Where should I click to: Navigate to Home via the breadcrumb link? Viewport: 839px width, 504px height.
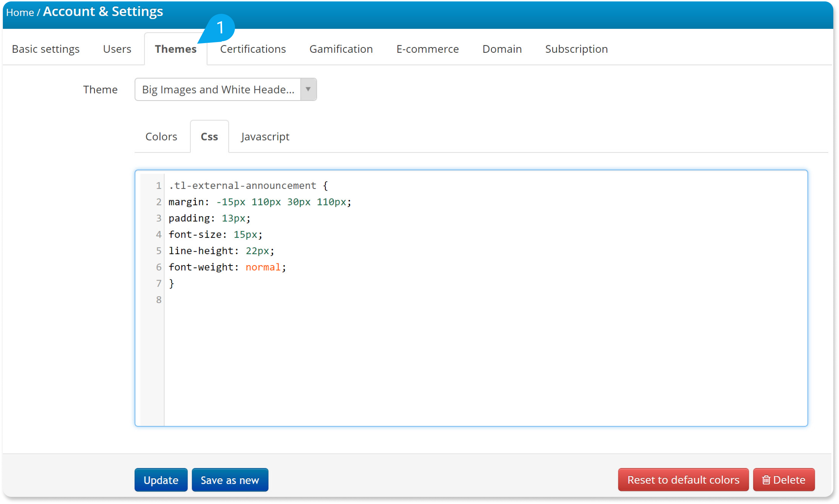tap(20, 12)
